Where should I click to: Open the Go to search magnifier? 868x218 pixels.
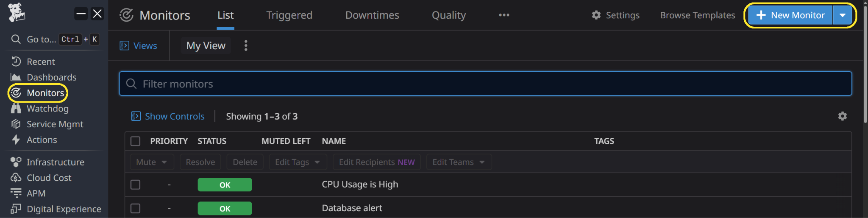16,39
